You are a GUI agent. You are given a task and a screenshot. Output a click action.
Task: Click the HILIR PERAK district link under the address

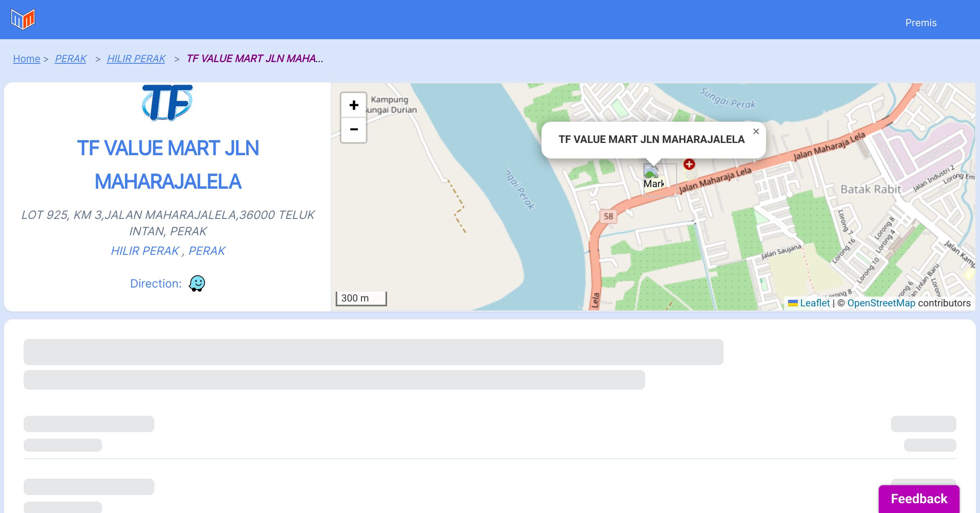[145, 251]
